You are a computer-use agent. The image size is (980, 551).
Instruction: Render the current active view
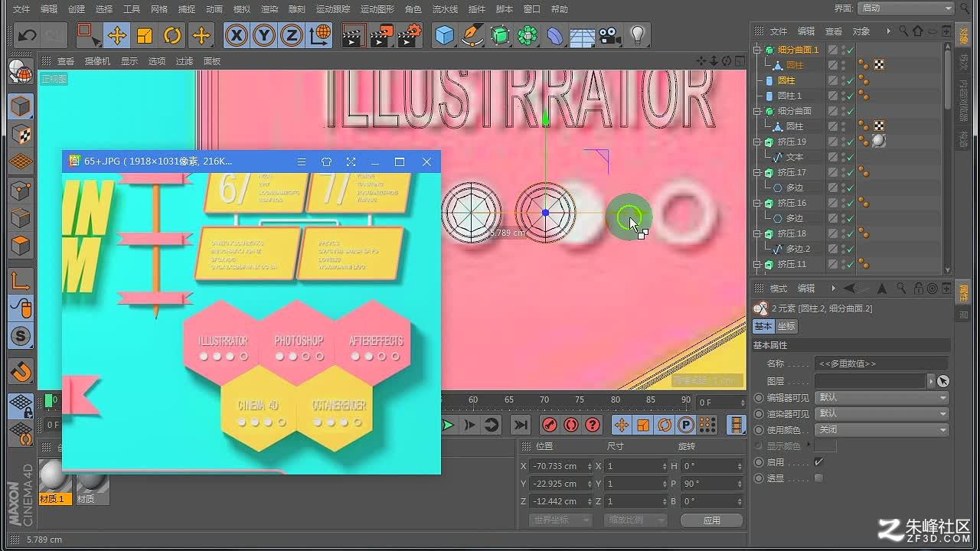353,35
